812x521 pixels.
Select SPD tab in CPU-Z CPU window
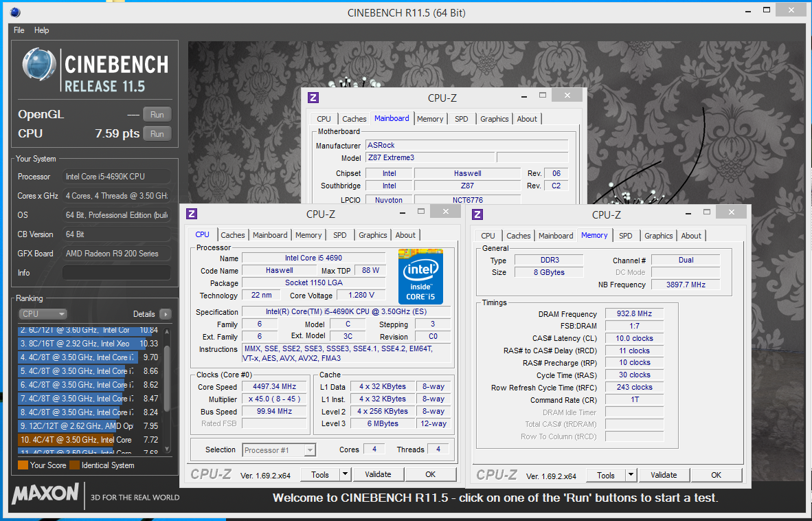(340, 234)
